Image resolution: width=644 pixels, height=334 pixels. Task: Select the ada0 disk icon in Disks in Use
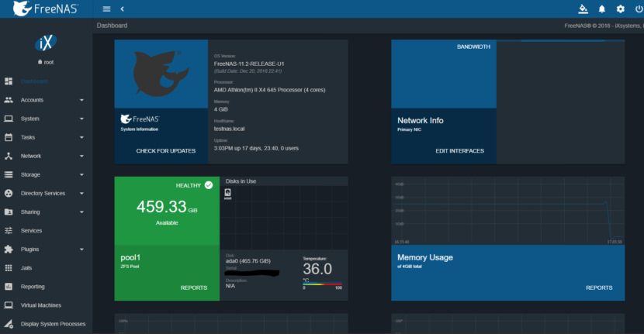click(227, 194)
